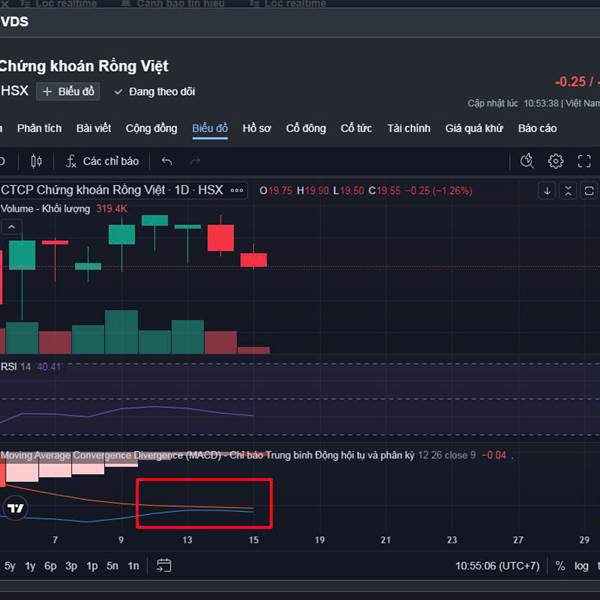Image resolution: width=600 pixels, height=600 pixels.
Task: Click the TradingView logo
Action: click(15, 508)
